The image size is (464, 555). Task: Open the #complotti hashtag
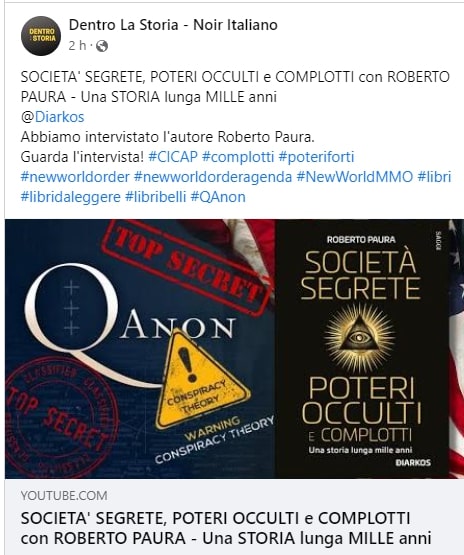[238, 157]
